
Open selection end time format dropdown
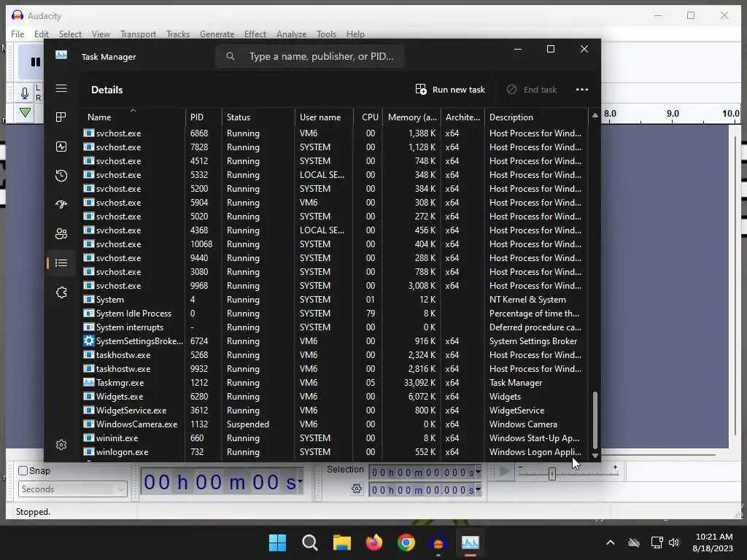(478, 489)
